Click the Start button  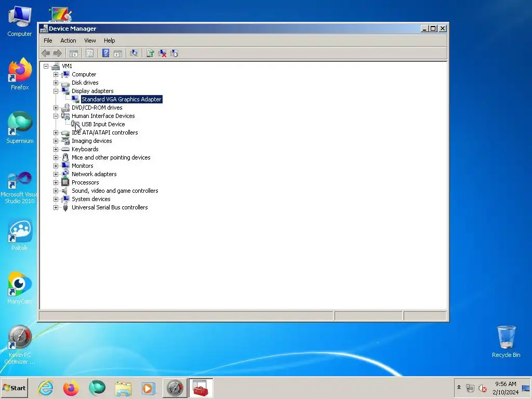14,388
